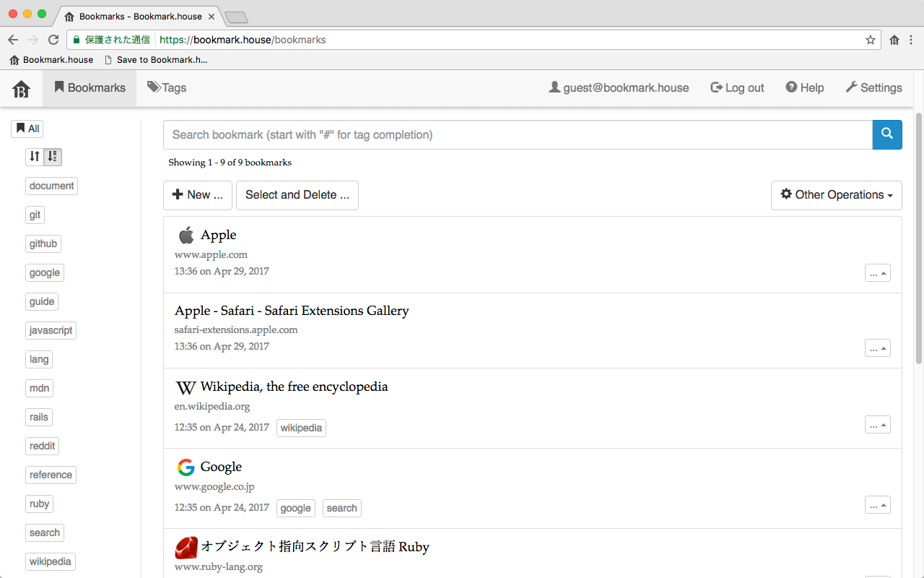
Task: Click Save to Bookmark.h... bookmarklet
Action: pos(156,60)
